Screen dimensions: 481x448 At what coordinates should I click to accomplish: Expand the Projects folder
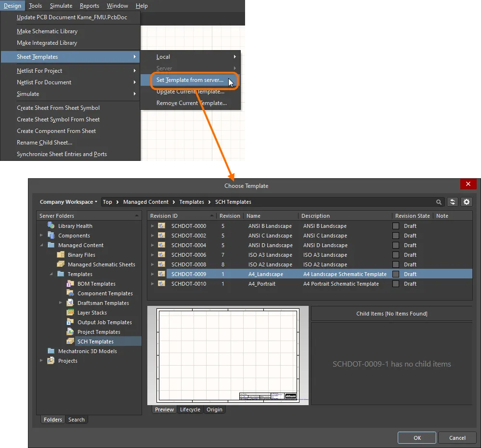click(41, 360)
